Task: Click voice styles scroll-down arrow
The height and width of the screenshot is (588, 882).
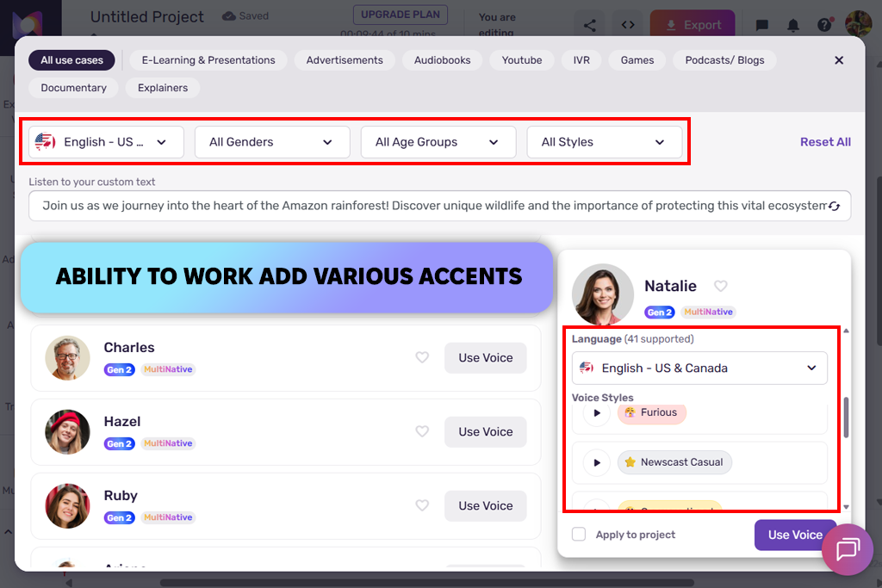Action: (x=846, y=506)
